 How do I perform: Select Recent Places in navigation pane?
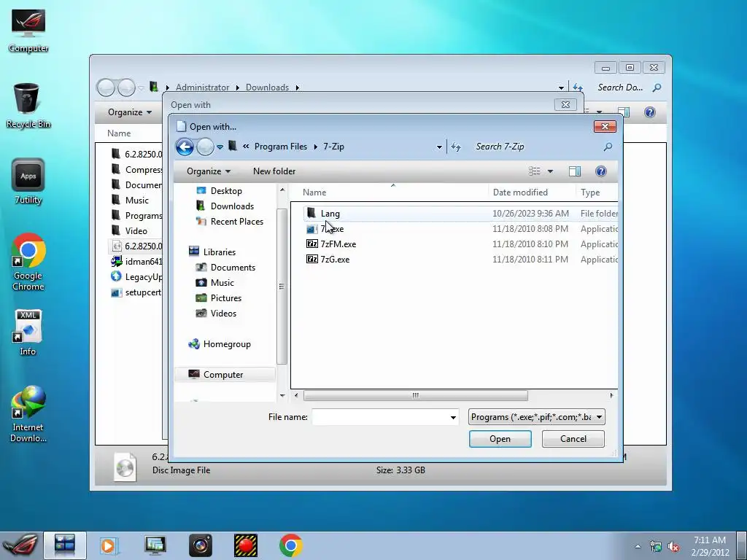237,222
